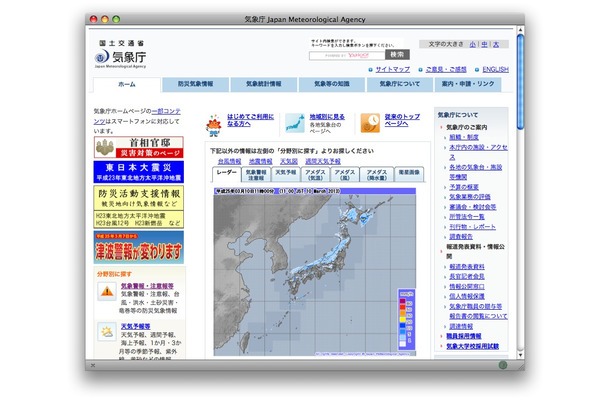
Task: Switch to the ENGLISH page link
Action: 495,69
